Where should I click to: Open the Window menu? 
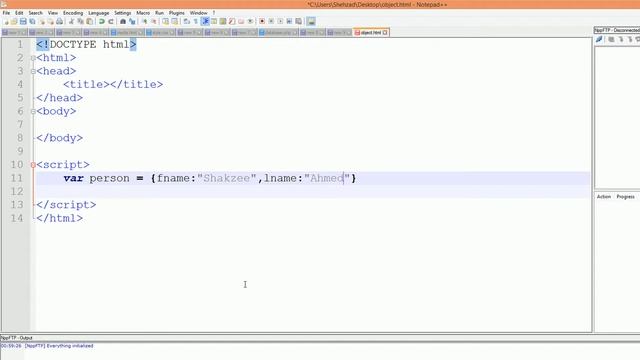pyautogui.click(x=198, y=13)
